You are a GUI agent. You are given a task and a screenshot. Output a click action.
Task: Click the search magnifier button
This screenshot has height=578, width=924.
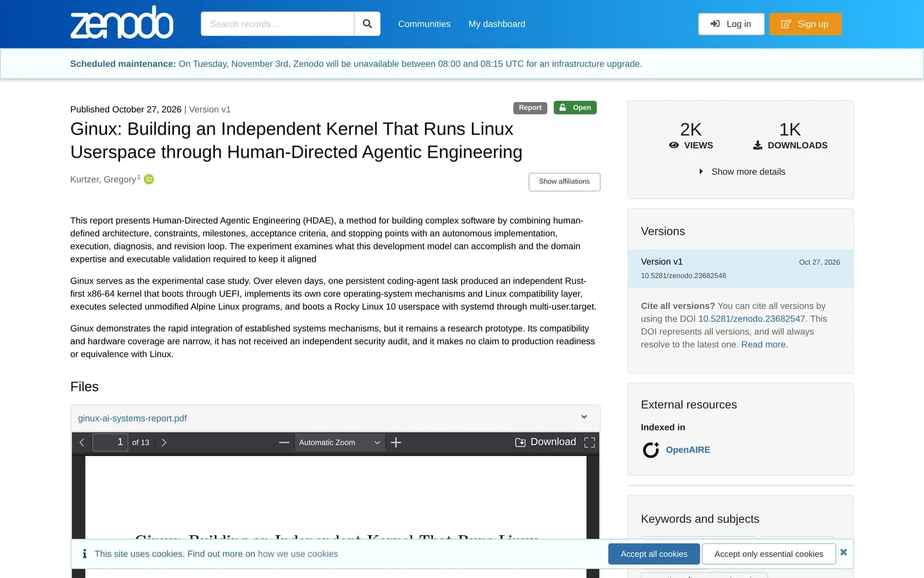click(x=367, y=24)
